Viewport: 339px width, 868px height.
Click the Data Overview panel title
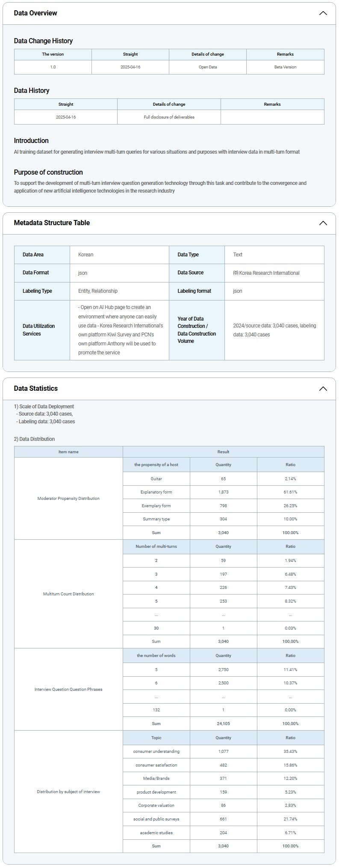tap(35, 13)
